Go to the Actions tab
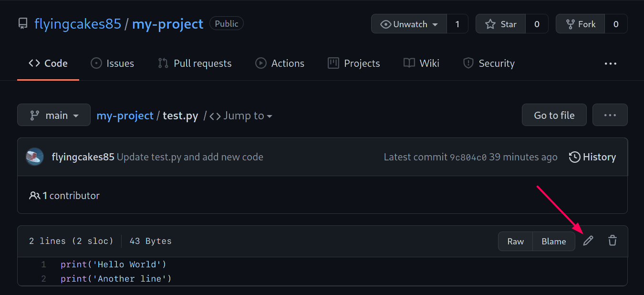 click(280, 63)
